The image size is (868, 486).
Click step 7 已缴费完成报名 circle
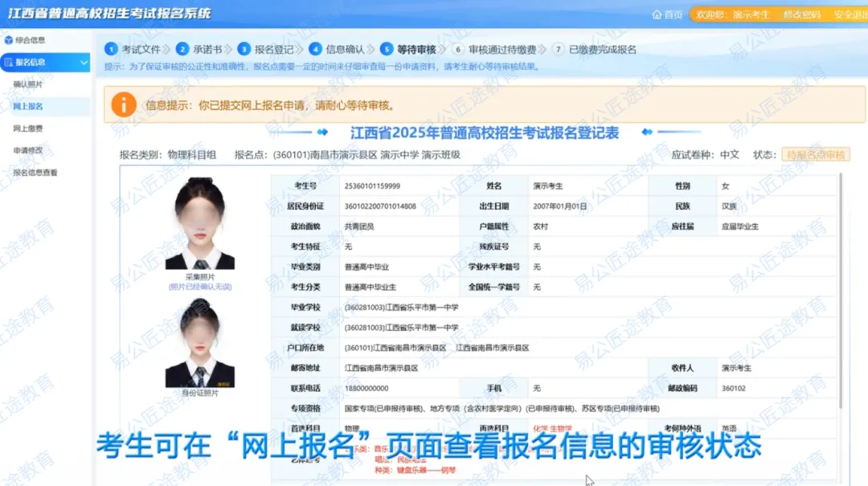558,49
